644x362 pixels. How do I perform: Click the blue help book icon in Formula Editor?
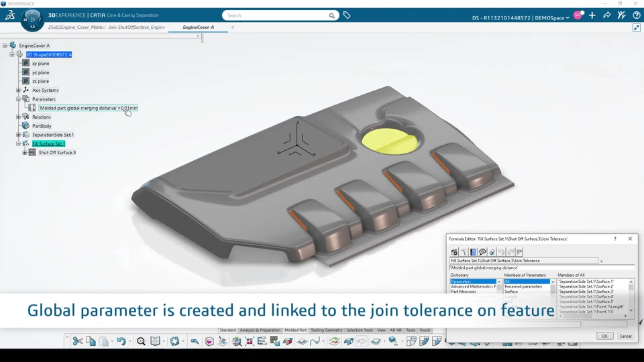click(473, 252)
